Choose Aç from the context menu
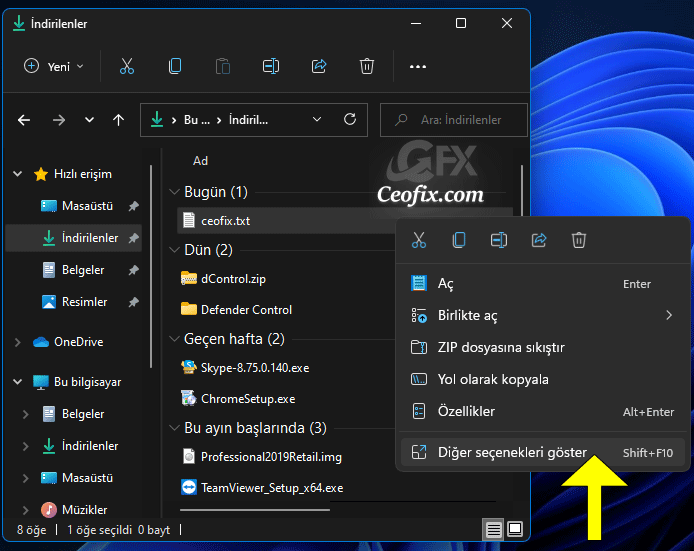 coord(543,283)
